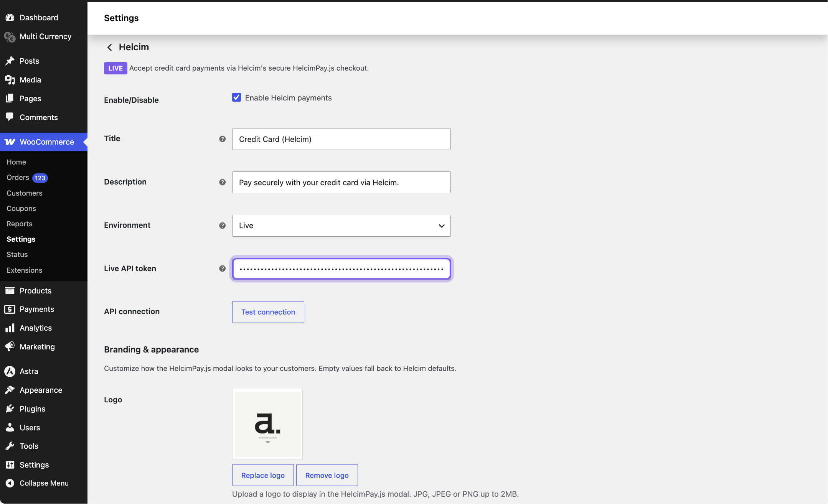Click the Helcim page heading

(134, 47)
